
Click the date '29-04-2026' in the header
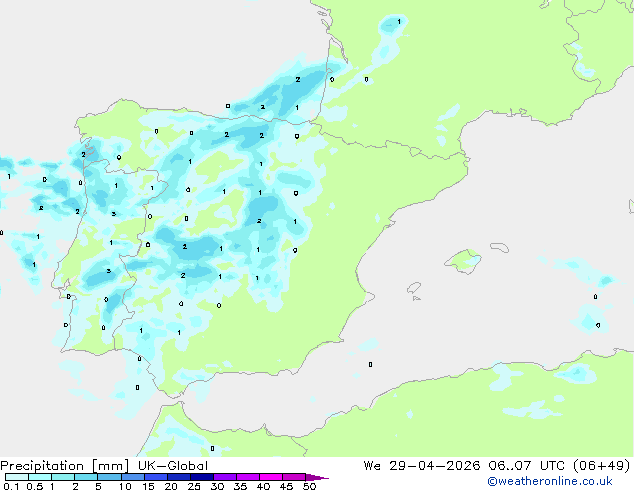pos(435,466)
